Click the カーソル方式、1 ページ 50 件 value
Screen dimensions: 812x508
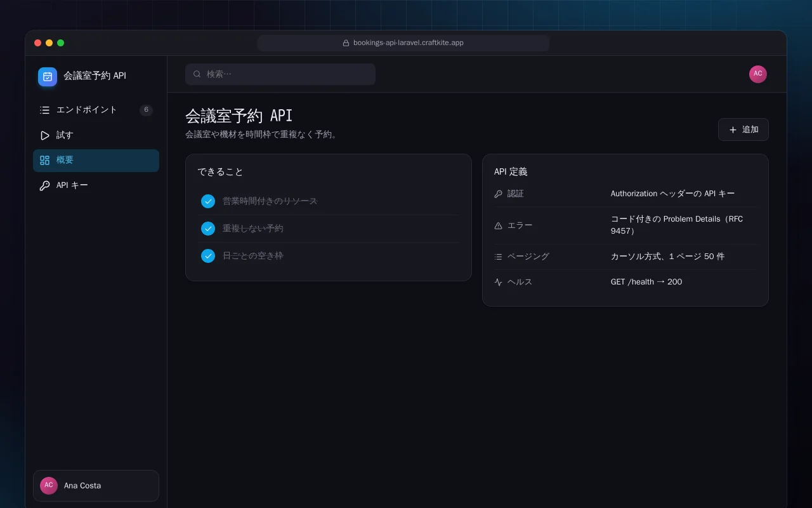tap(667, 257)
